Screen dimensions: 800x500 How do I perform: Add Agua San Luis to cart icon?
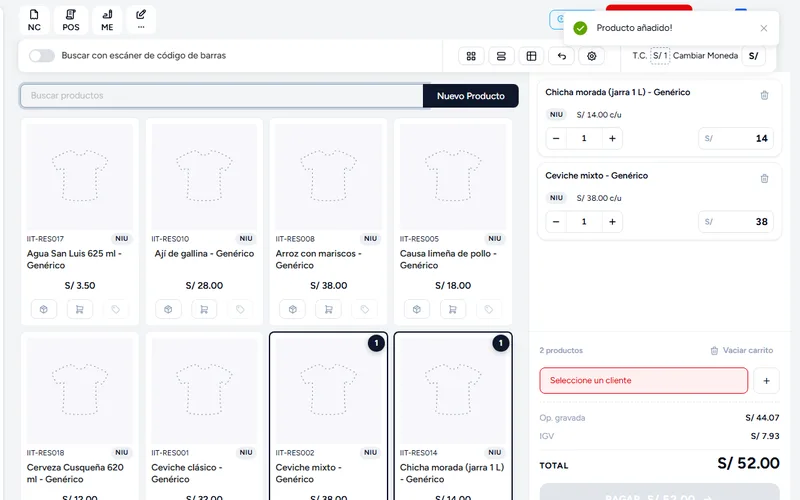tap(80, 309)
